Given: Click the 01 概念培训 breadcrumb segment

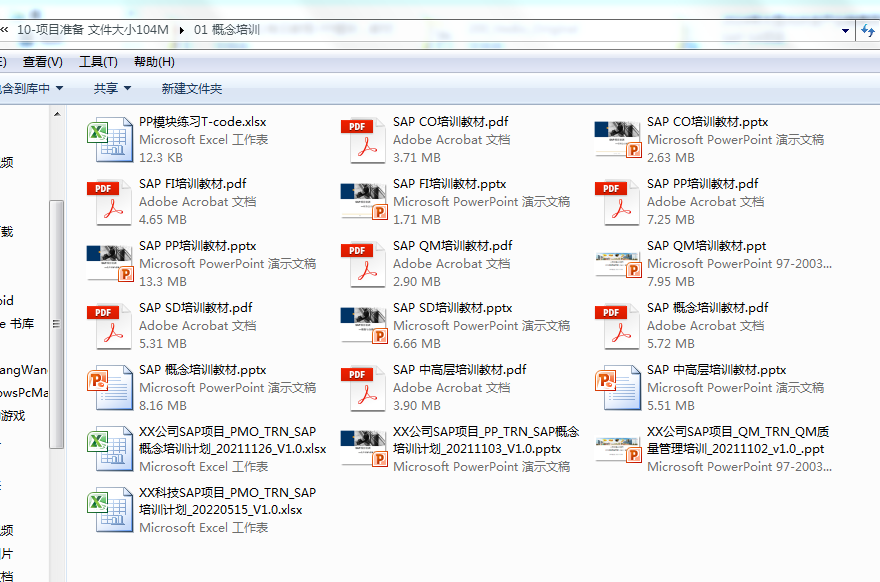Looking at the screenshot, I should tap(227, 30).
